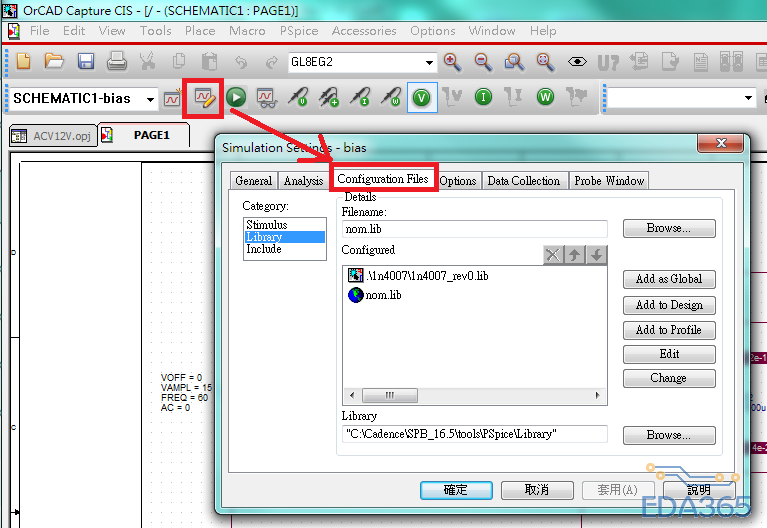Click the Edit Simulation Profile icon
This screenshot has height=528, width=767.
[204, 98]
